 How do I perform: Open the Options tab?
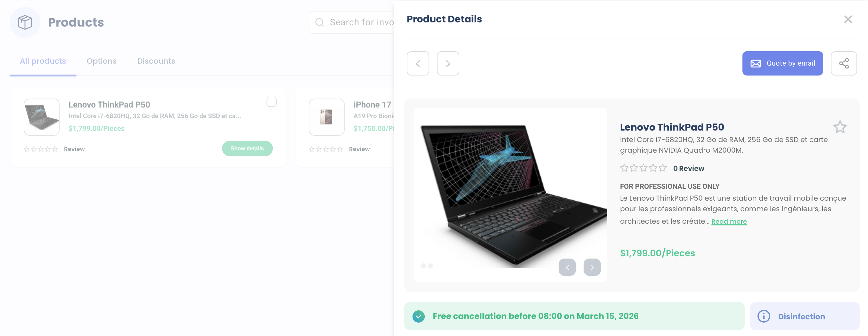(102, 61)
